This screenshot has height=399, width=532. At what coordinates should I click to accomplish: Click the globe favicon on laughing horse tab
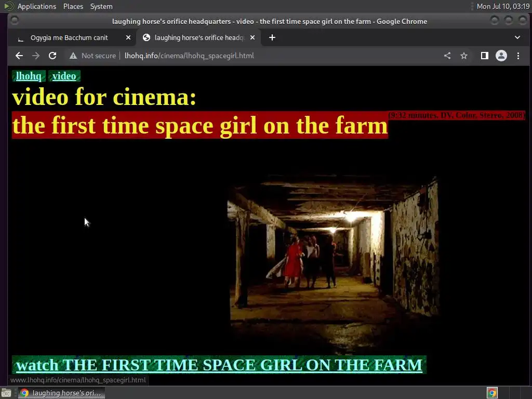coord(147,37)
